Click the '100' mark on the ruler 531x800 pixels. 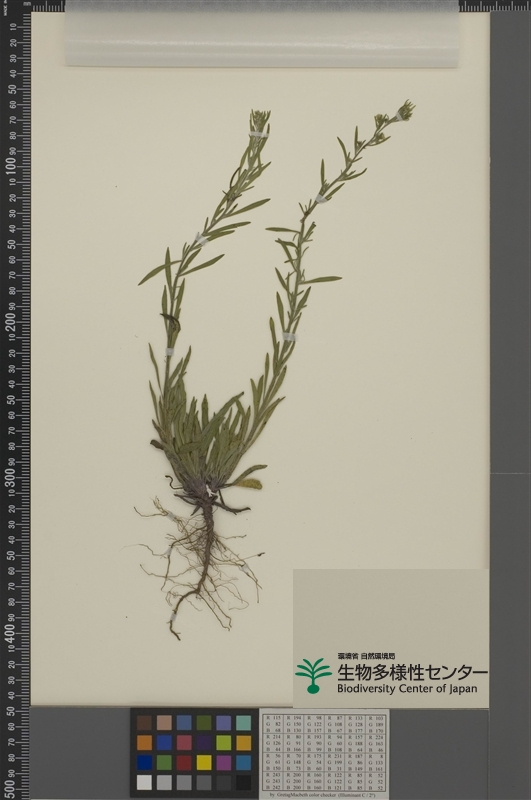tap(11, 166)
